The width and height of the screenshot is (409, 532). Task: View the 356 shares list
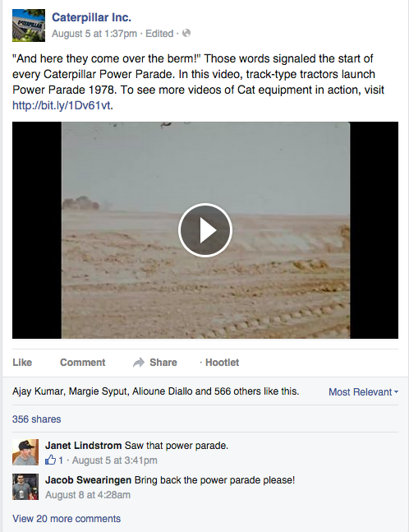pyautogui.click(x=37, y=419)
